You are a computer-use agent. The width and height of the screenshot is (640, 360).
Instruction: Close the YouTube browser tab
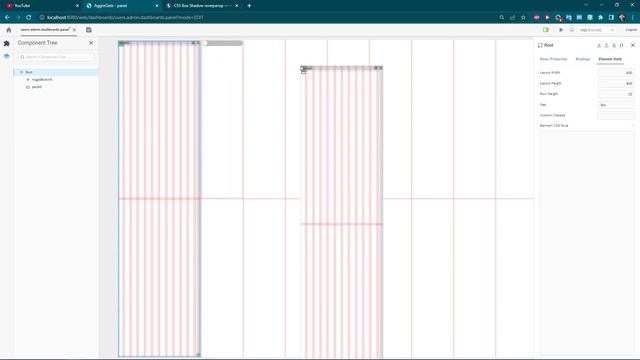coord(77,6)
